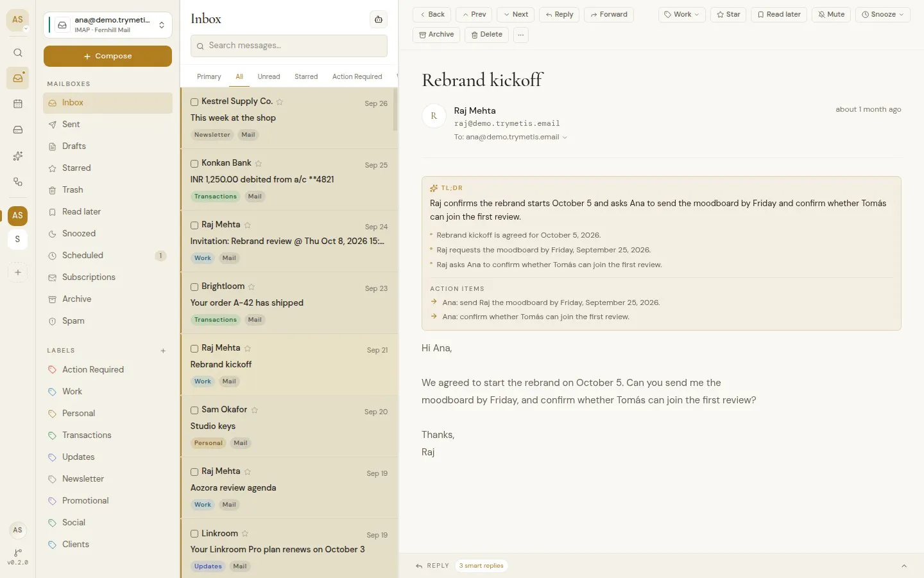Open the Clients label

click(x=108, y=545)
